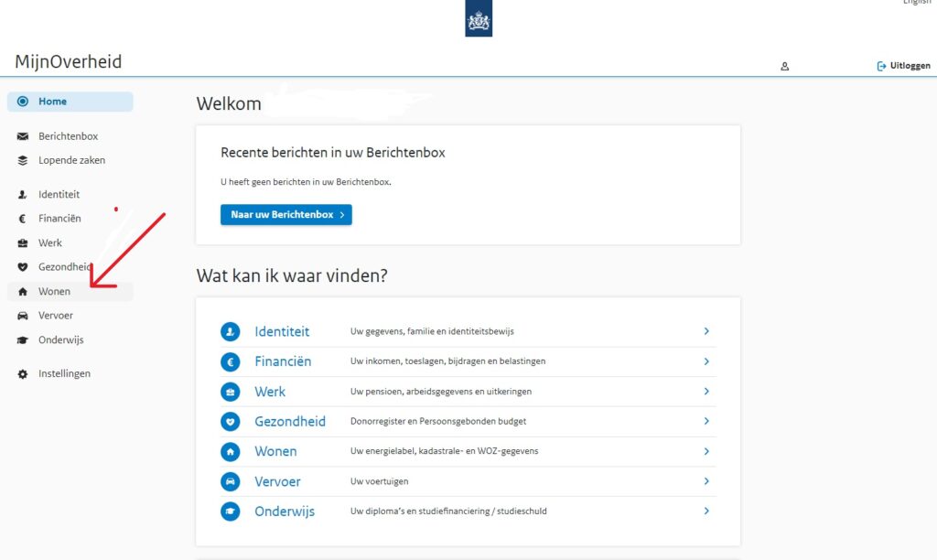Click the blue Gezondheid heart circle icon
Screen dimensions: 937x560
click(230, 421)
